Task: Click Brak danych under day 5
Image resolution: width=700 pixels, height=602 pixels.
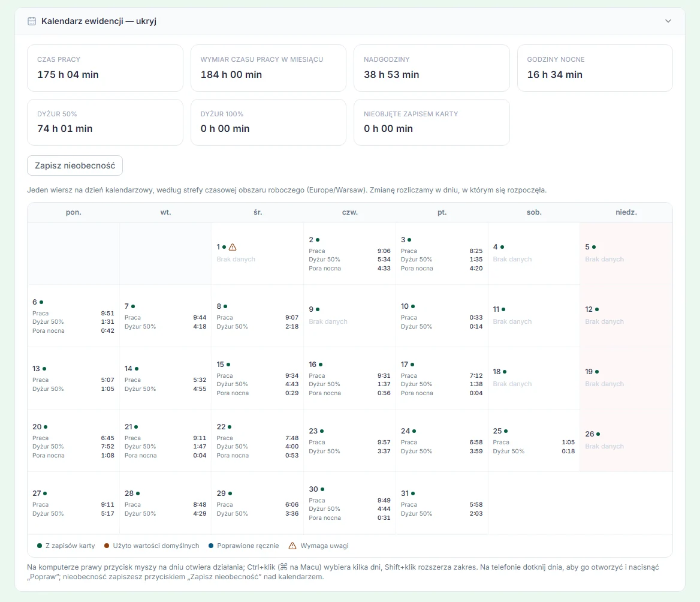Action: [x=605, y=259]
